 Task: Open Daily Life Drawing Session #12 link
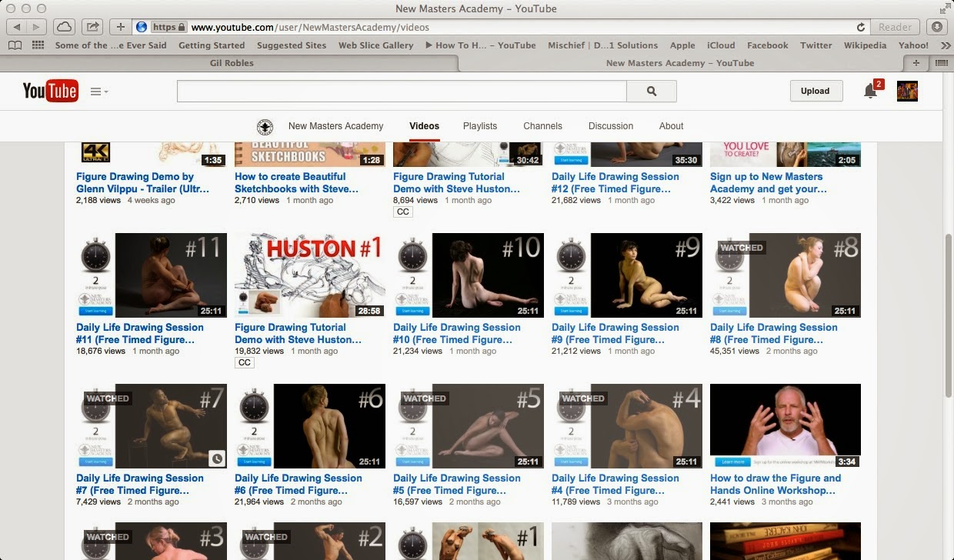coord(615,182)
